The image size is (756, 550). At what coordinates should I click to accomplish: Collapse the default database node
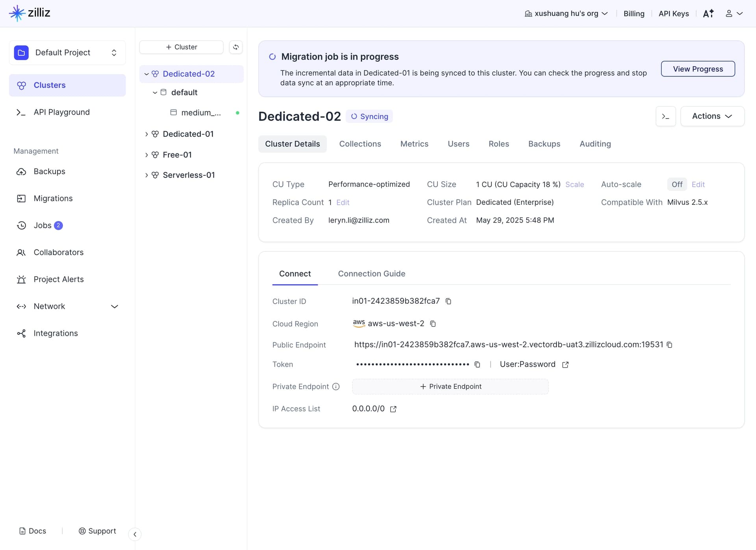point(155,93)
